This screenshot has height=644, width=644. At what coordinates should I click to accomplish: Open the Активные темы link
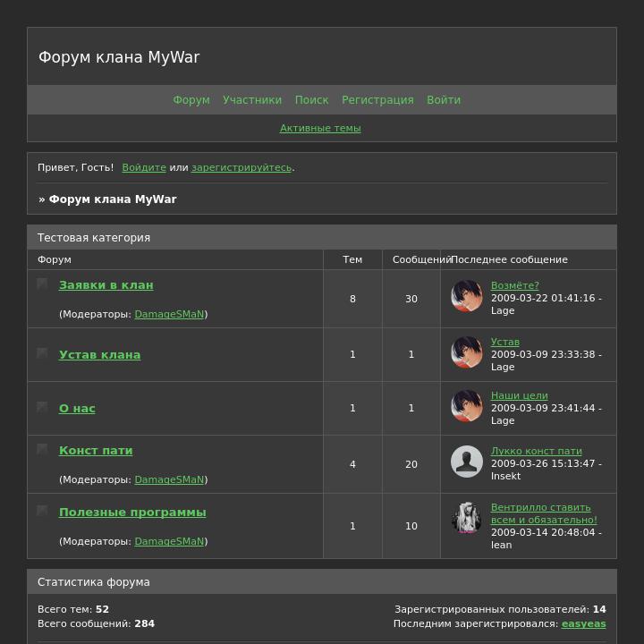pyautogui.click(x=320, y=128)
